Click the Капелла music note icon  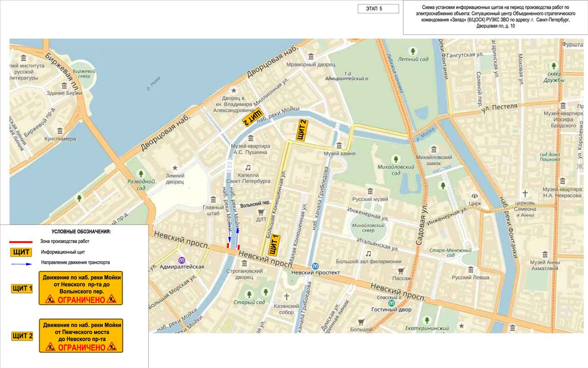click(x=248, y=167)
